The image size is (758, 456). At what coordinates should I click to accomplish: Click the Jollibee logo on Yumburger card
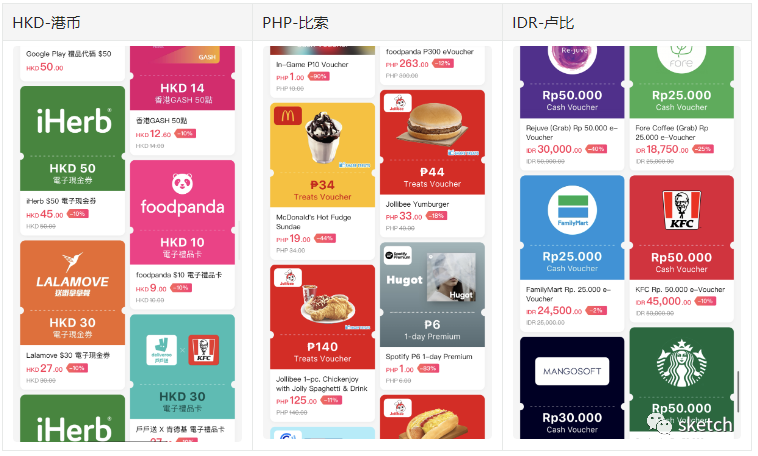[x=398, y=103]
